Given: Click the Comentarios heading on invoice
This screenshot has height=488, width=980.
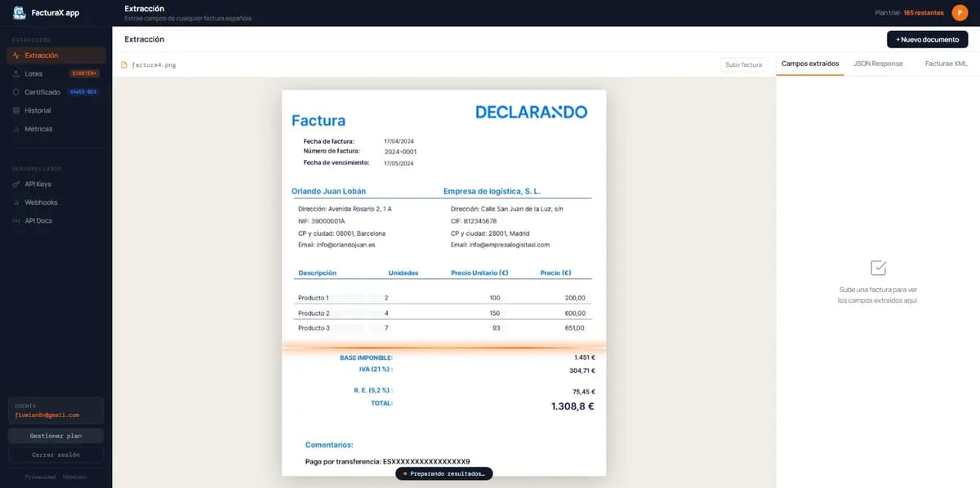Looking at the screenshot, I should coord(329,445).
